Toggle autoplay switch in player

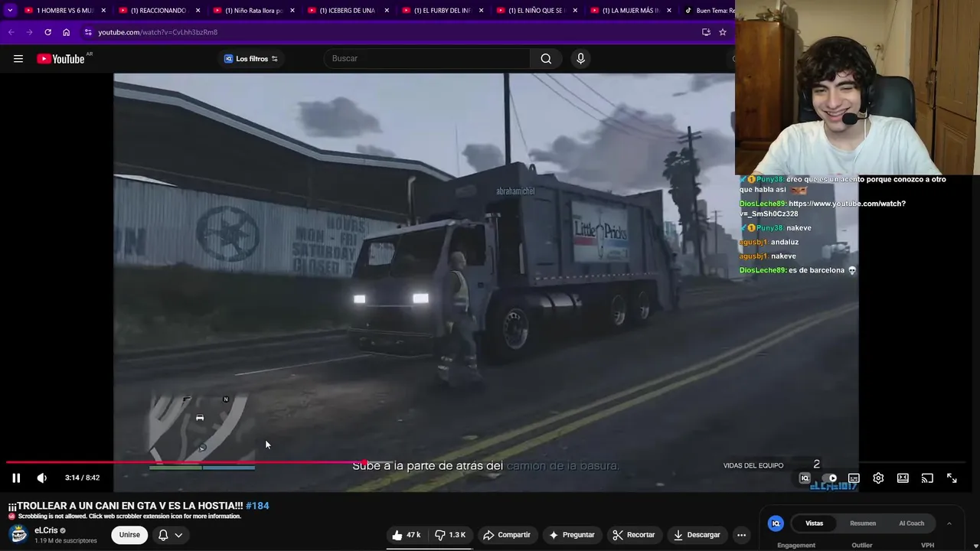tap(829, 478)
